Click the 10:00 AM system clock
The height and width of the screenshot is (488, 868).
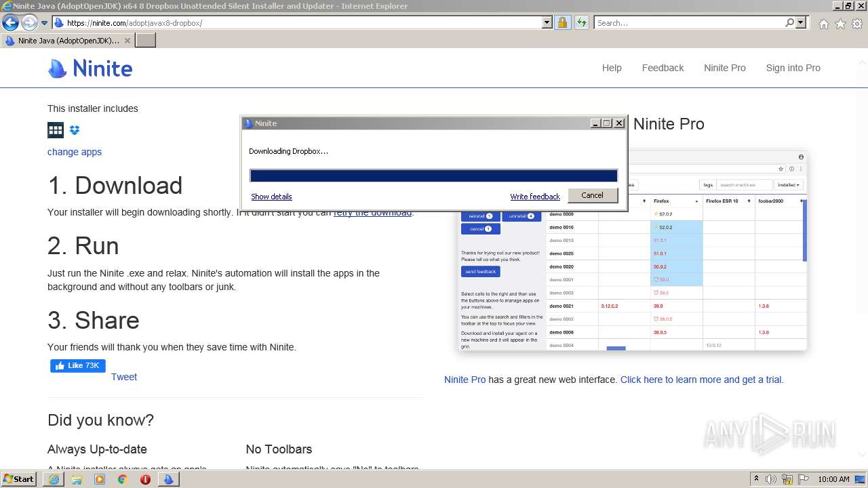(x=833, y=479)
